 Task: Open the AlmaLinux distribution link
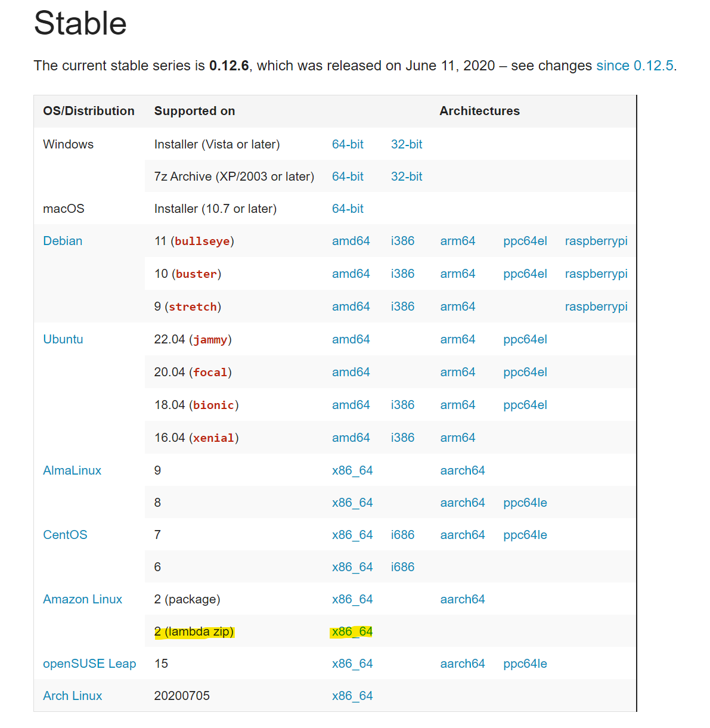(x=72, y=470)
